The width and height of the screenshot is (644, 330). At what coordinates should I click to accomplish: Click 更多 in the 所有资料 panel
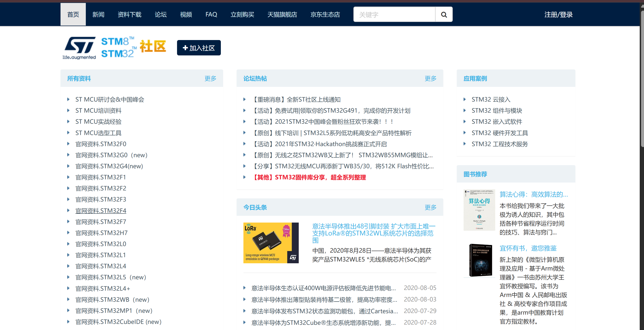[x=210, y=78]
